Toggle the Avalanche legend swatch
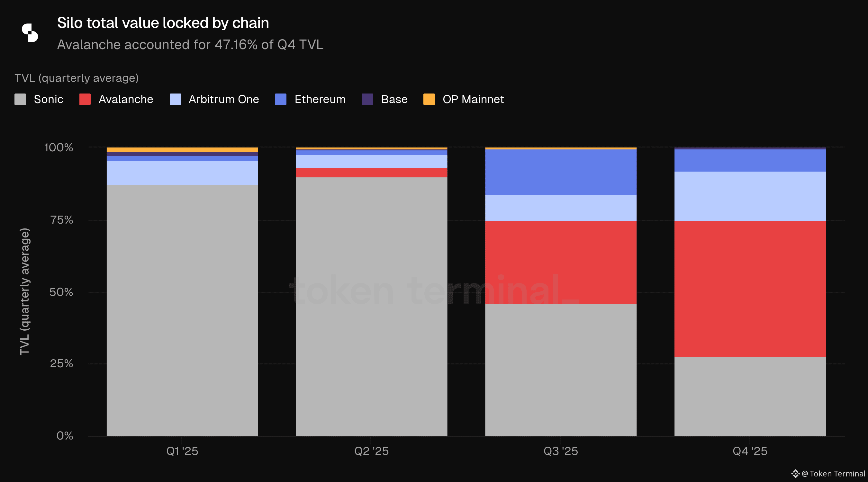868x482 pixels. click(x=85, y=99)
